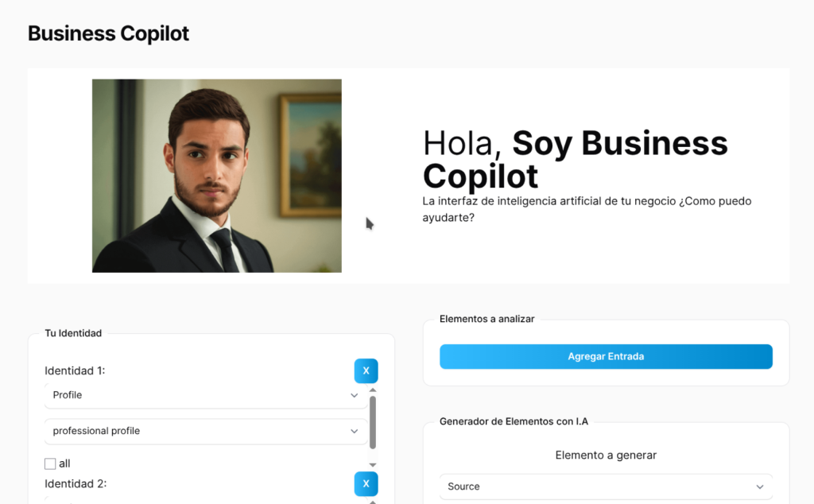The width and height of the screenshot is (814, 504).
Task: Click the chevron arrow of the Source dropdown
Action: (760, 487)
